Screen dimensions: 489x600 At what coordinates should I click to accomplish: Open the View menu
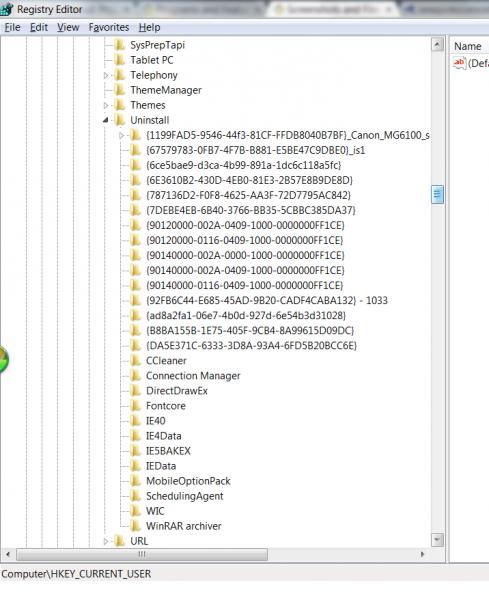click(x=68, y=28)
